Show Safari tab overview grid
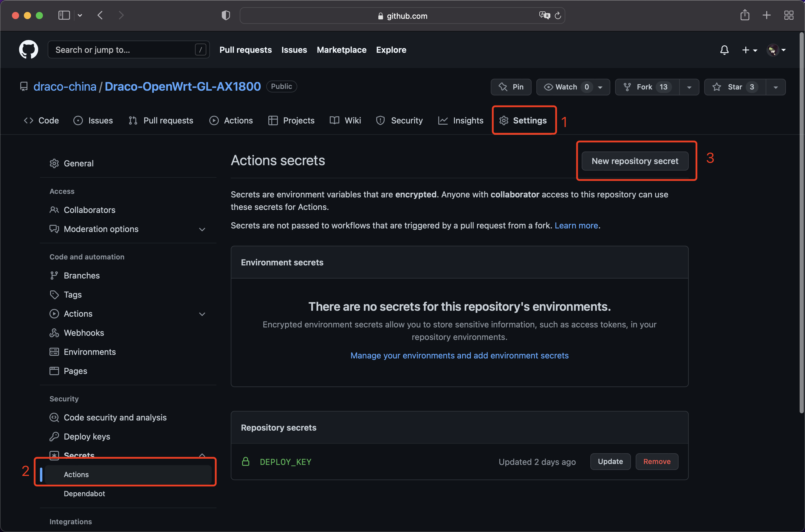 [x=789, y=15]
